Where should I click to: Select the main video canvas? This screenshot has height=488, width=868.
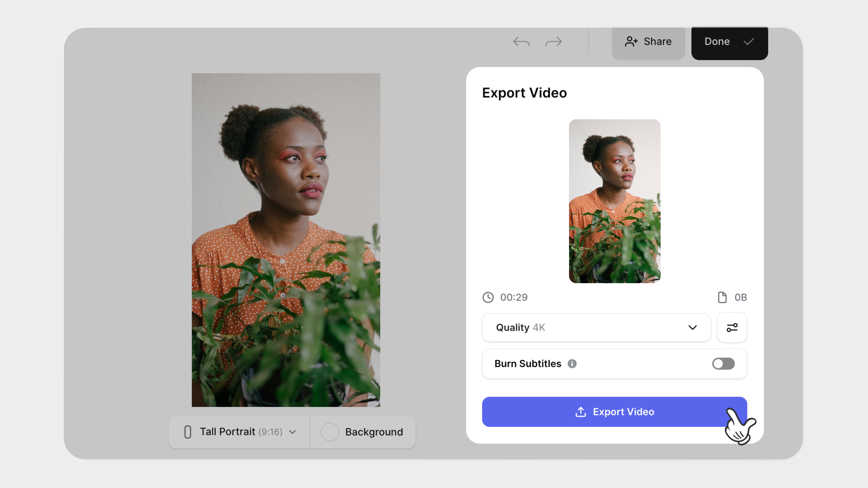(x=286, y=240)
